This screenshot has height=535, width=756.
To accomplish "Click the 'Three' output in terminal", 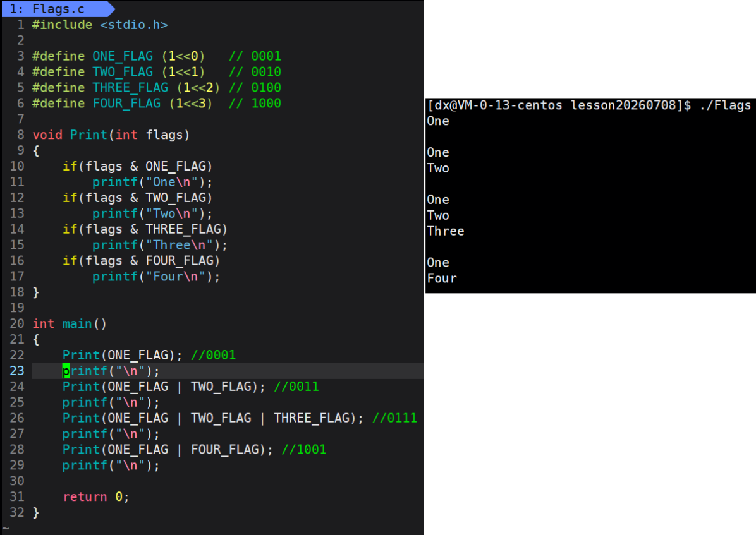I will (x=446, y=231).
